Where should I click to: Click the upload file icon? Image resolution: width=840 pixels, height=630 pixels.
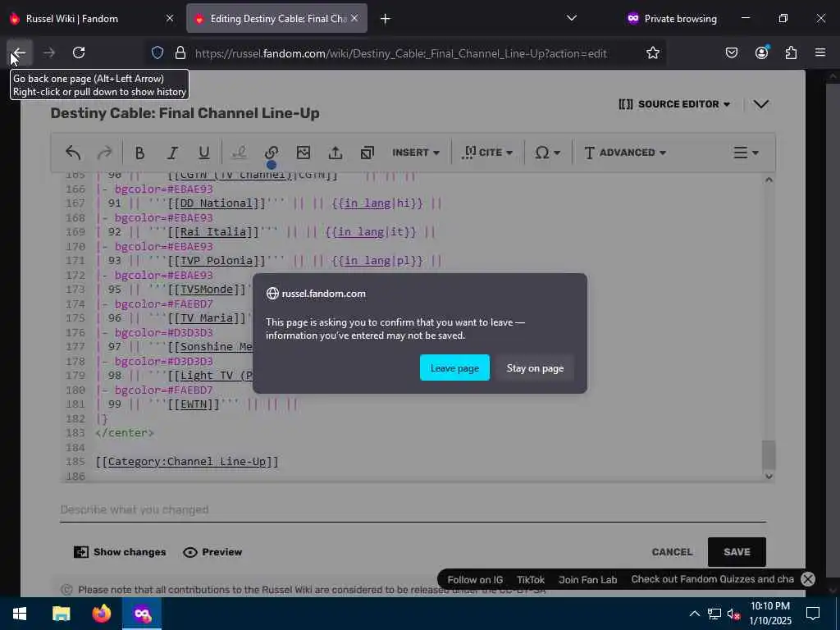pyautogui.click(x=336, y=153)
